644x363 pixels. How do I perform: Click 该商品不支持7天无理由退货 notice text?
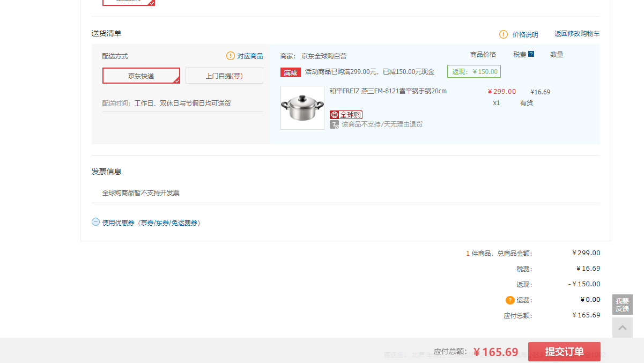[382, 124]
